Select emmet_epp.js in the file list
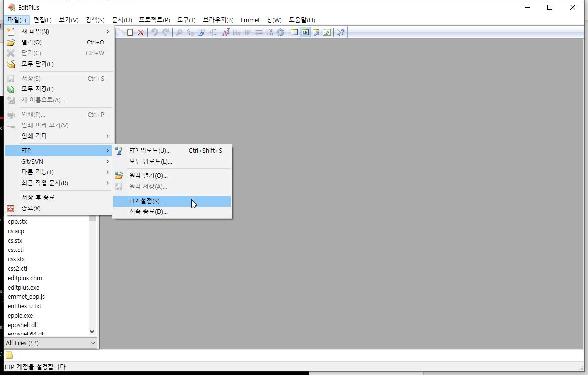The width and height of the screenshot is (588, 375). click(x=26, y=297)
